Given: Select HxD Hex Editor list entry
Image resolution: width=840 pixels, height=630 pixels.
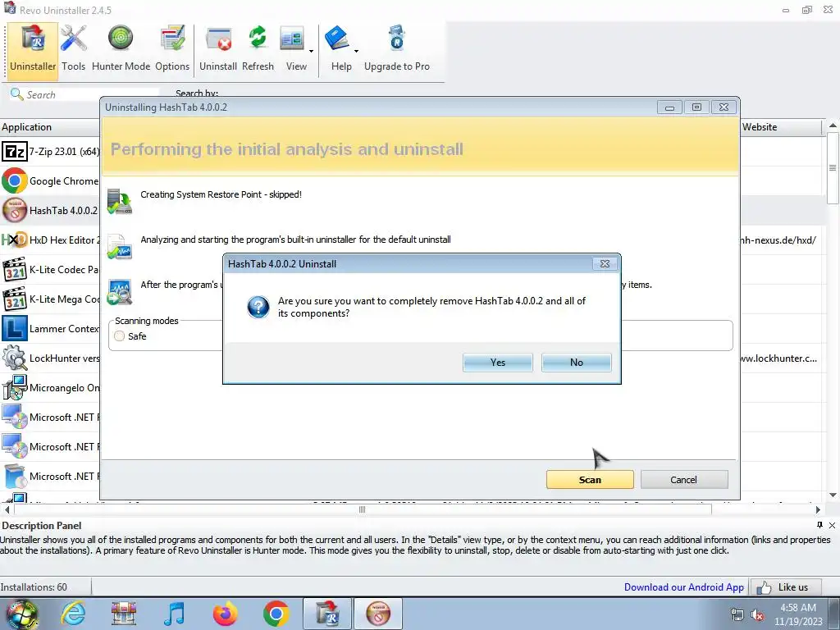Looking at the screenshot, I should (50, 240).
